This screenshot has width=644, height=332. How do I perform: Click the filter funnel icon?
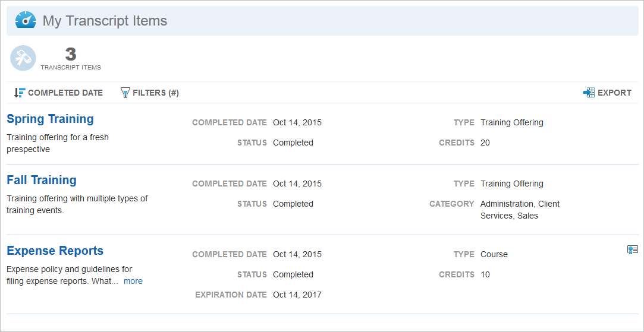(x=125, y=93)
